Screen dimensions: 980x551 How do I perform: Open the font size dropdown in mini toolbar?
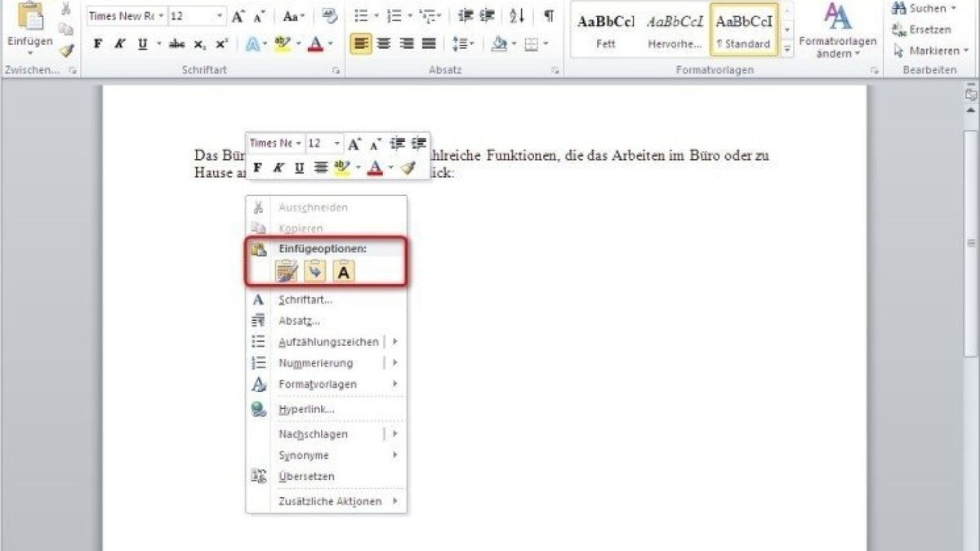336,142
